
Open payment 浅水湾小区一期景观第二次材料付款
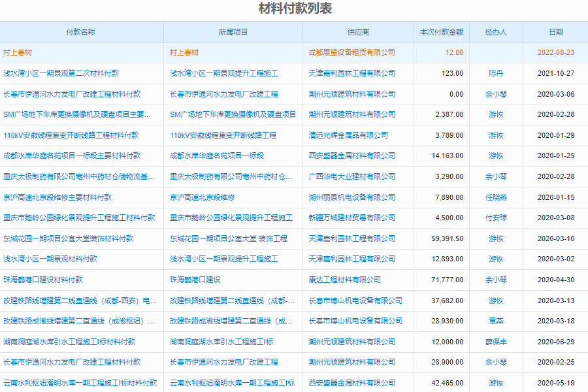[61, 73]
